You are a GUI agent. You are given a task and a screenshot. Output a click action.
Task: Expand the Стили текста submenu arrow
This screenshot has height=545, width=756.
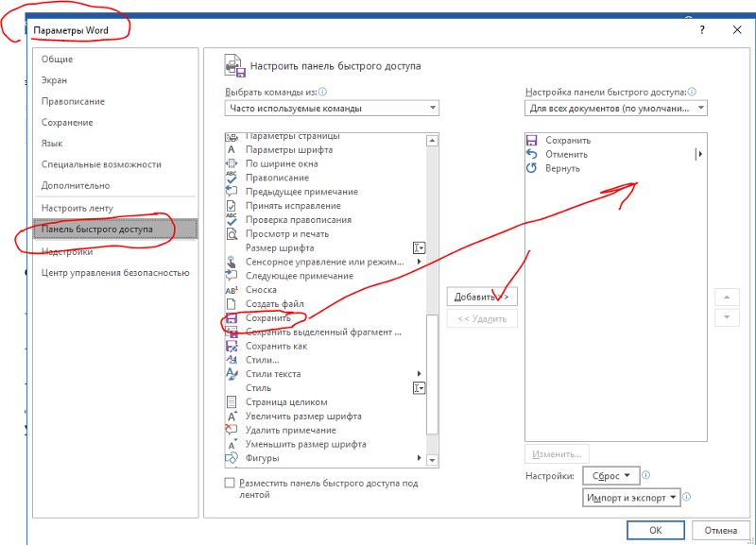tap(419, 373)
